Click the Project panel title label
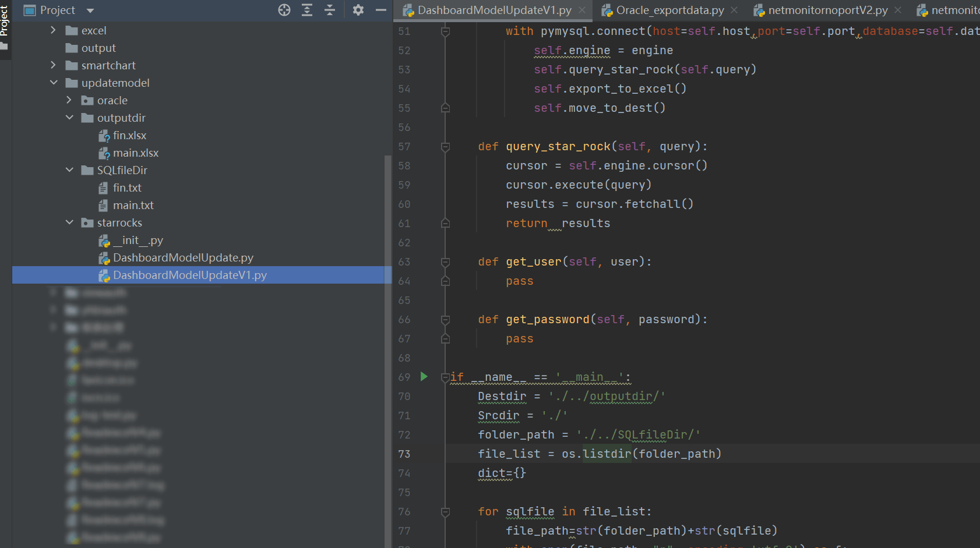 (57, 10)
